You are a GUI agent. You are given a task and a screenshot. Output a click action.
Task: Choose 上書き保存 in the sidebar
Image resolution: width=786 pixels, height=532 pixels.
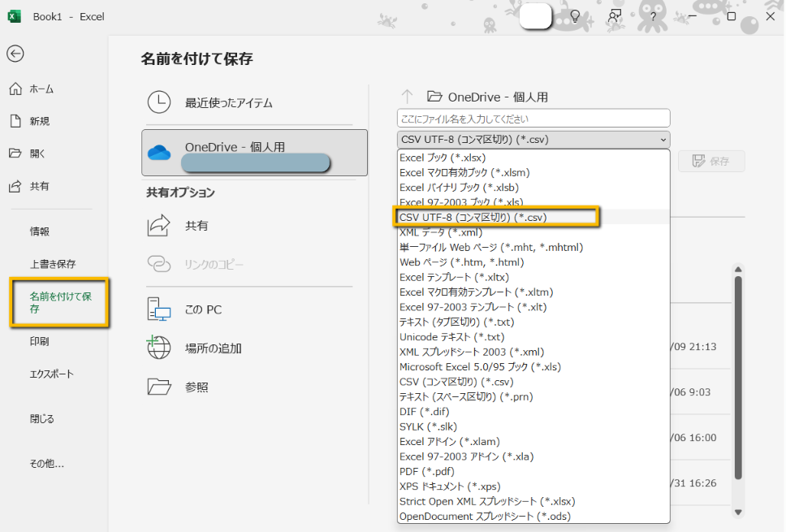pos(53,264)
